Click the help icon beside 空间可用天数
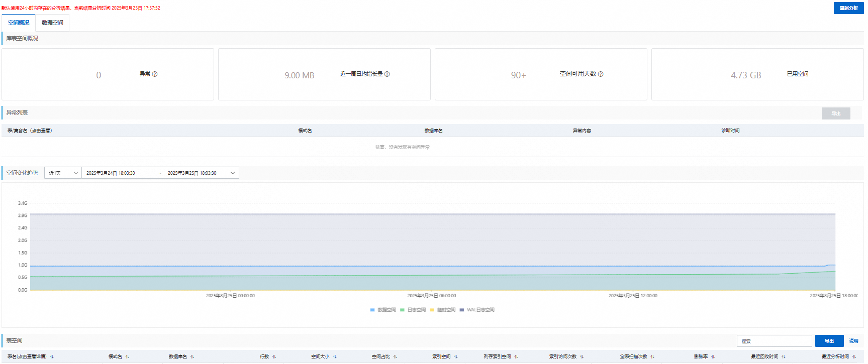This screenshot has width=868, height=364. 601,74
